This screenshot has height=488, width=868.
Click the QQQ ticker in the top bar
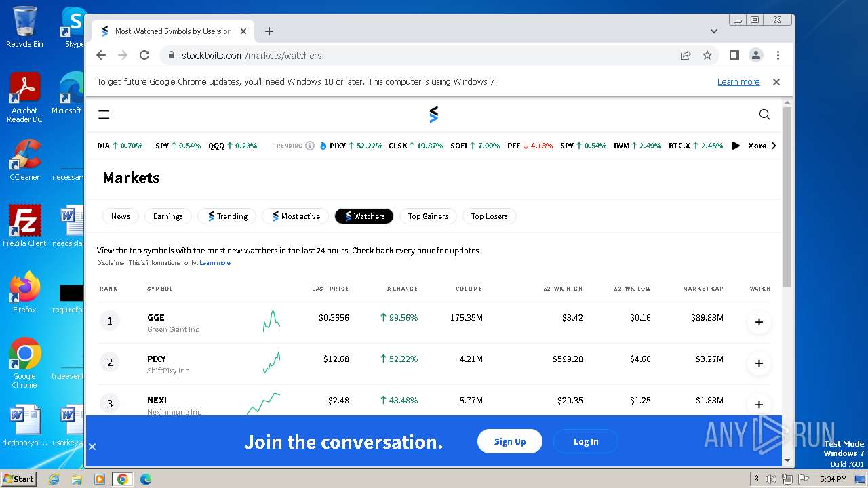233,146
